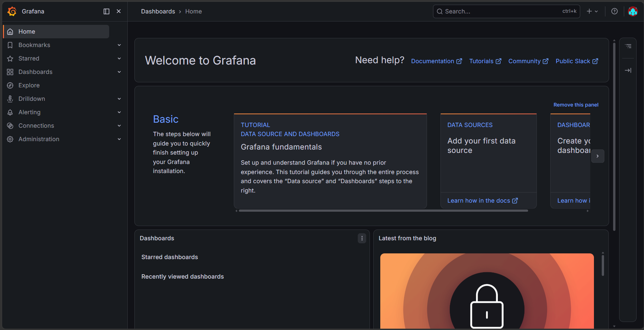Screen dimensions: 644x330
Task: Close the navigation menu with X
Action: point(119,11)
